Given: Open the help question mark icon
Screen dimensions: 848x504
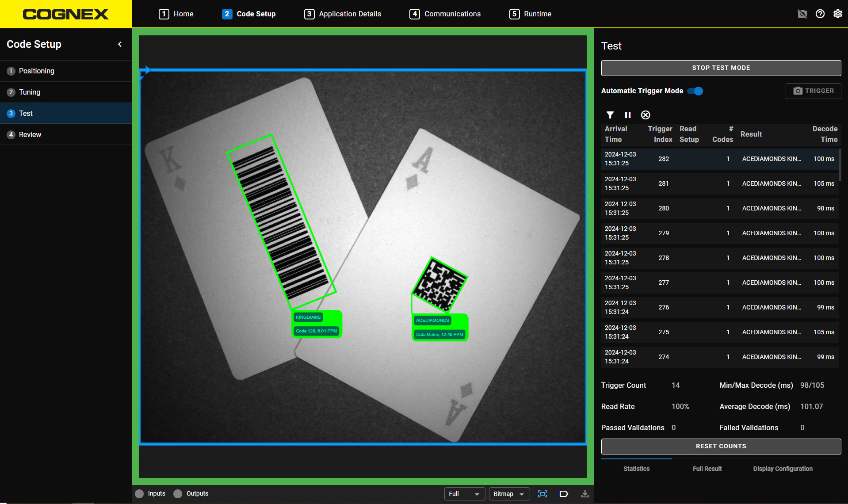Looking at the screenshot, I should tap(820, 14).
